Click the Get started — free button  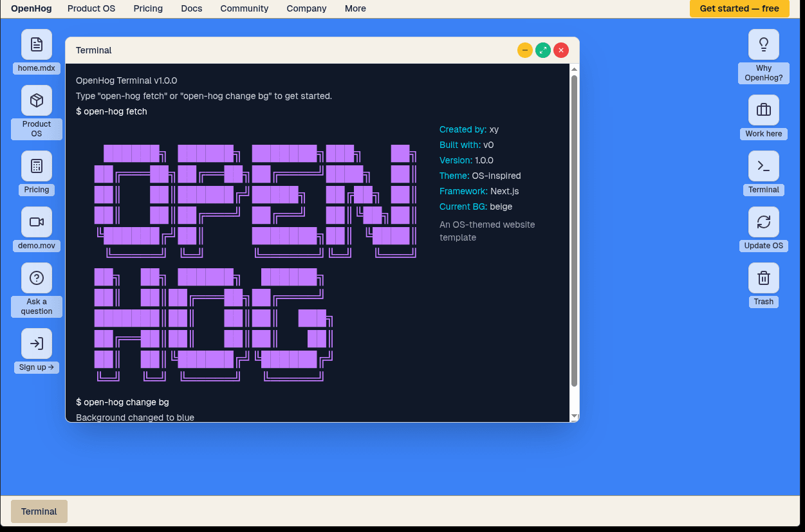point(739,9)
